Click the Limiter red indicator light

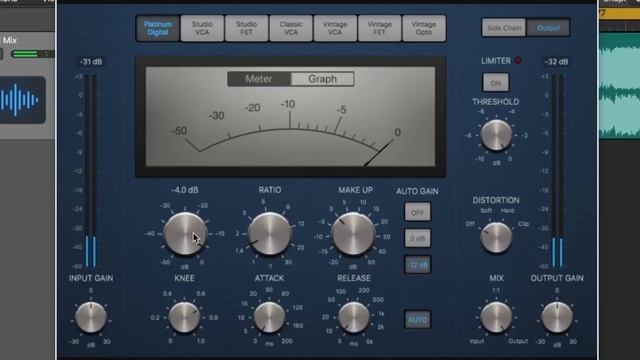click(x=518, y=61)
